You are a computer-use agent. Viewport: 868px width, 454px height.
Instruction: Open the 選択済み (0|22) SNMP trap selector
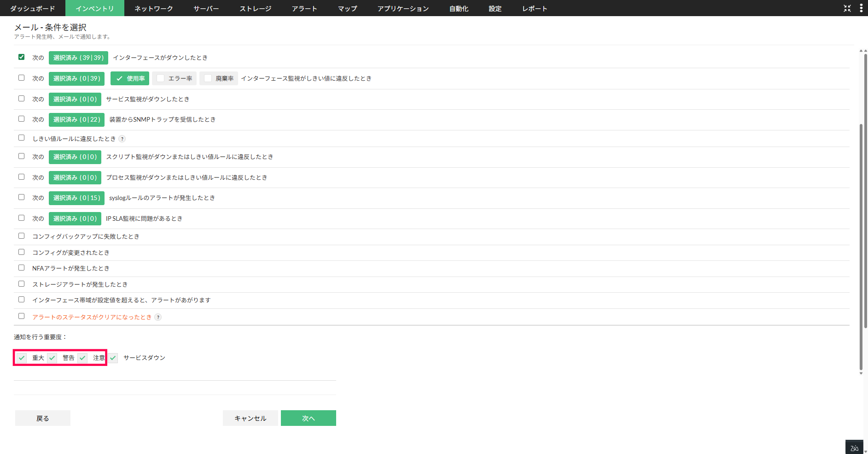click(76, 119)
